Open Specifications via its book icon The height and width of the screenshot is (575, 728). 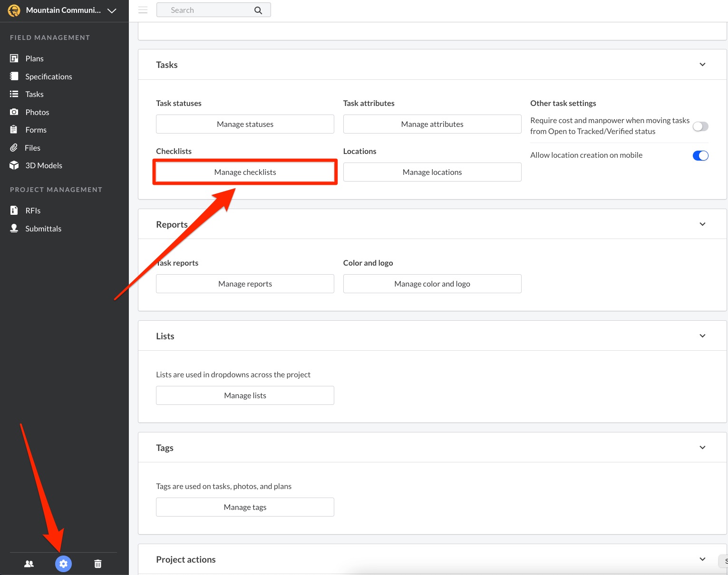point(14,77)
